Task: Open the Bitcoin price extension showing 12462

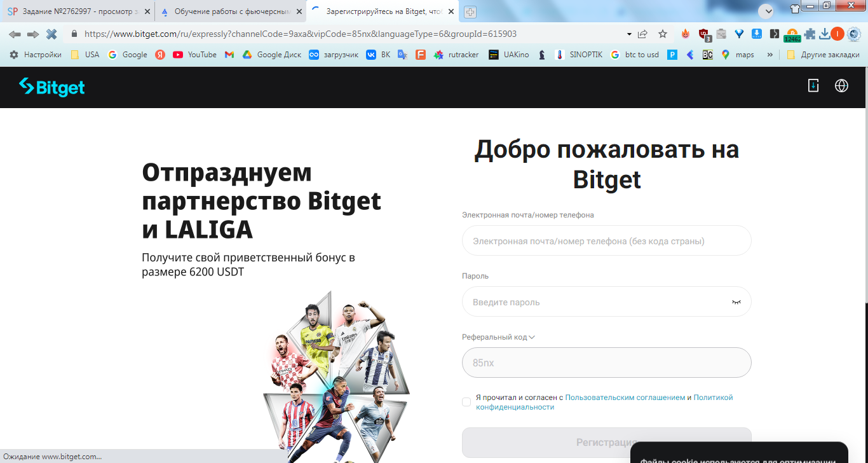Action: [x=792, y=35]
